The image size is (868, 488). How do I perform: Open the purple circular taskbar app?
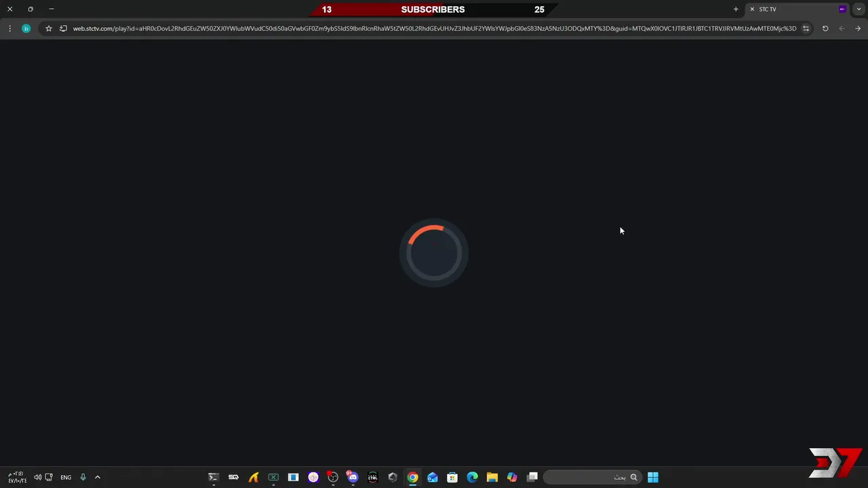(x=313, y=477)
